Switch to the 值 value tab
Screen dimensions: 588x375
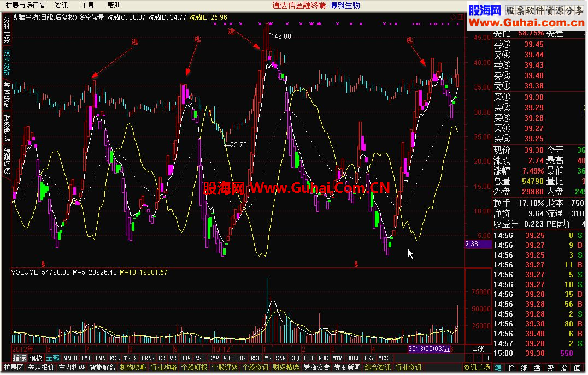click(x=577, y=367)
